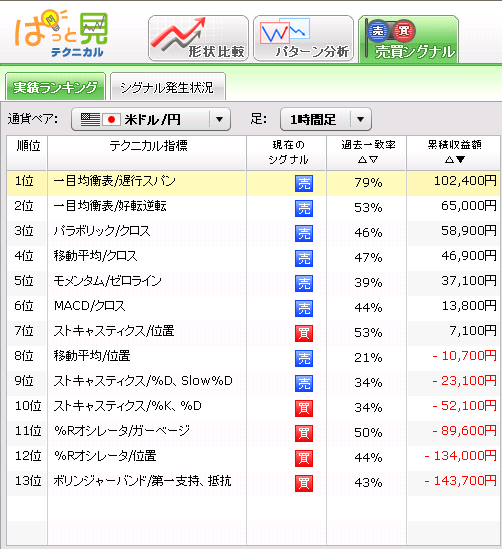The image size is (502, 549).
Task: Select %Rオシレータ/位置 indicator
Action: click(x=105, y=456)
